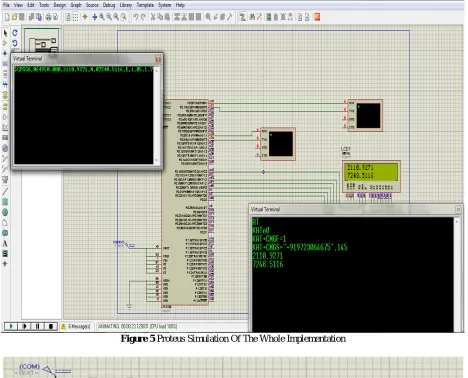468x378 pixels.
Task: Click the Search and Tag binoculars icon
Action: click(252, 17)
